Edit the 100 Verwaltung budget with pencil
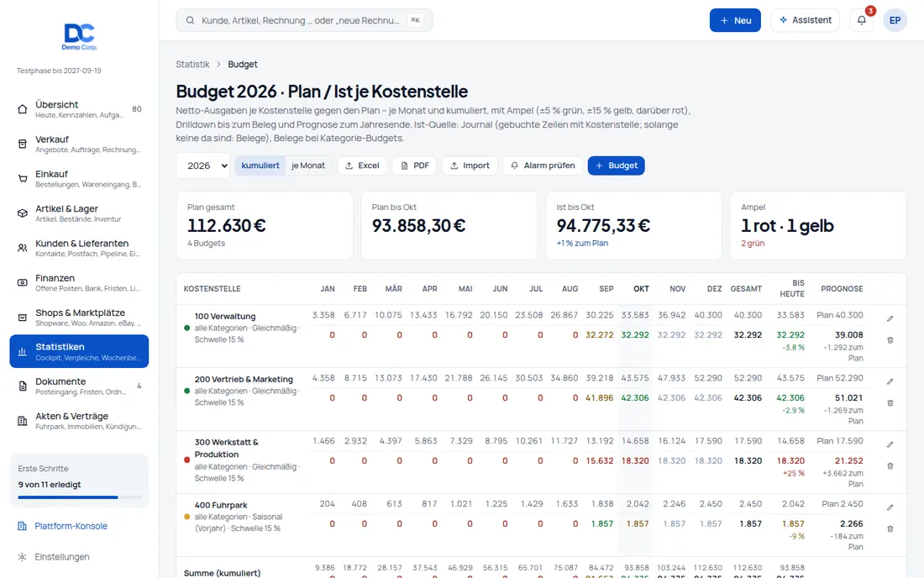This screenshot has height=578, width=924. tap(890, 318)
